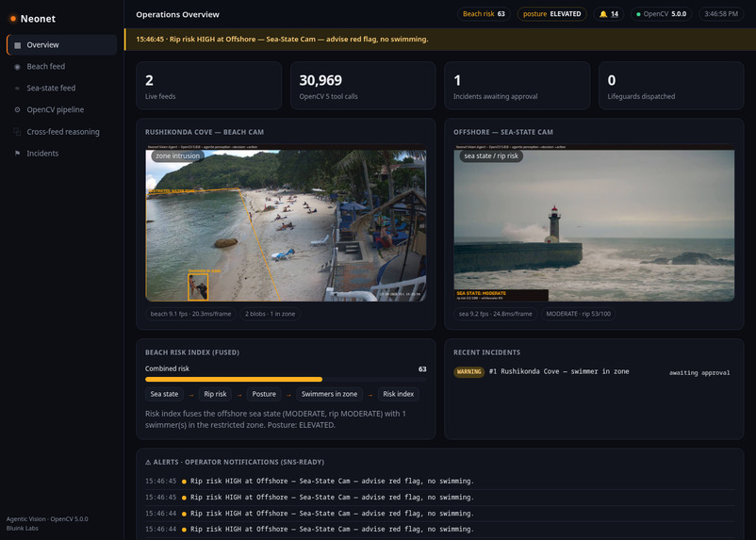Viewport: 756px width, 540px height.
Task: Click the 3:46:58 PM clock pill
Action: point(721,14)
